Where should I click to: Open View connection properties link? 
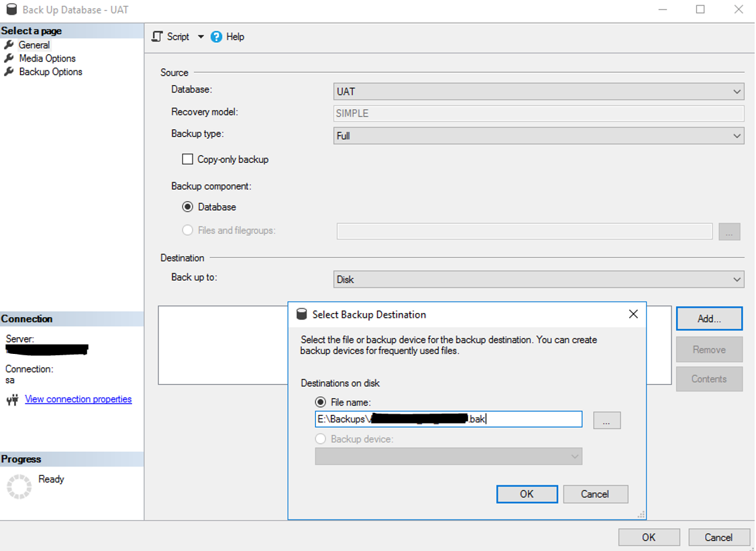[78, 400]
